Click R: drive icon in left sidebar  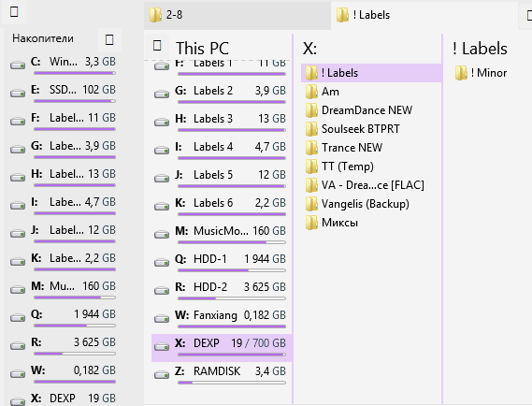pos(18,346)
